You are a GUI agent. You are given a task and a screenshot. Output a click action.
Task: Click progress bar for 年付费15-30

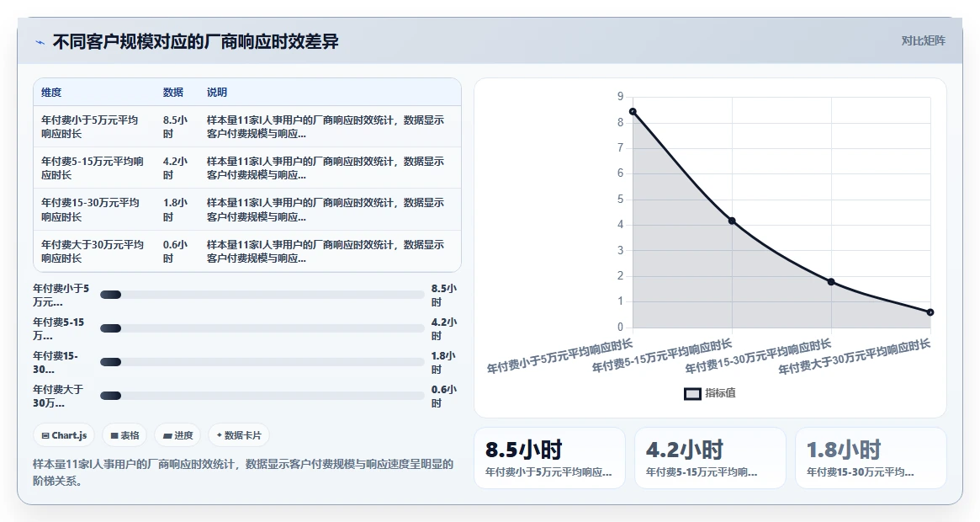pos(262,362)
